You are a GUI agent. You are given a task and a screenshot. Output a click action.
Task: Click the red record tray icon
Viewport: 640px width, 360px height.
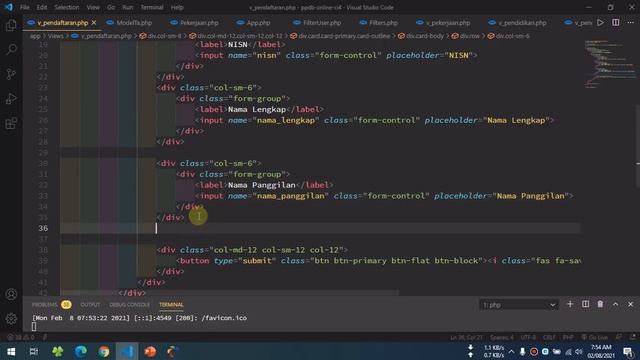tap(533, 351)
